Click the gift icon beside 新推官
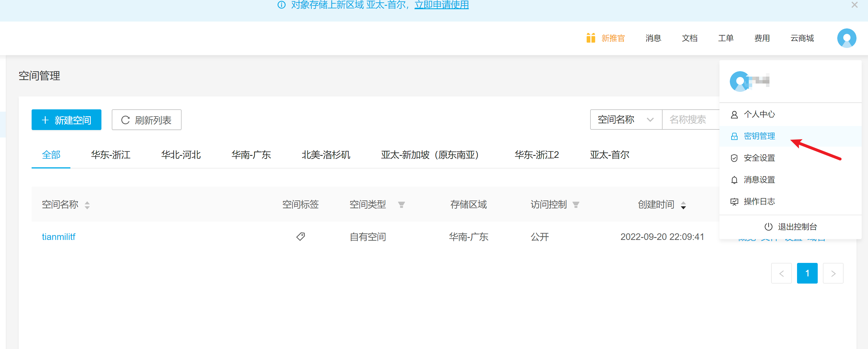The height and width of the screenshot is (349, 868). [x=590, y=38]
